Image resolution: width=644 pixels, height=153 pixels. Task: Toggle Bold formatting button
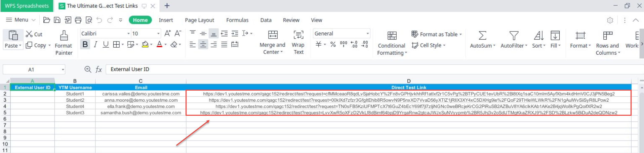tap(85, 44)
